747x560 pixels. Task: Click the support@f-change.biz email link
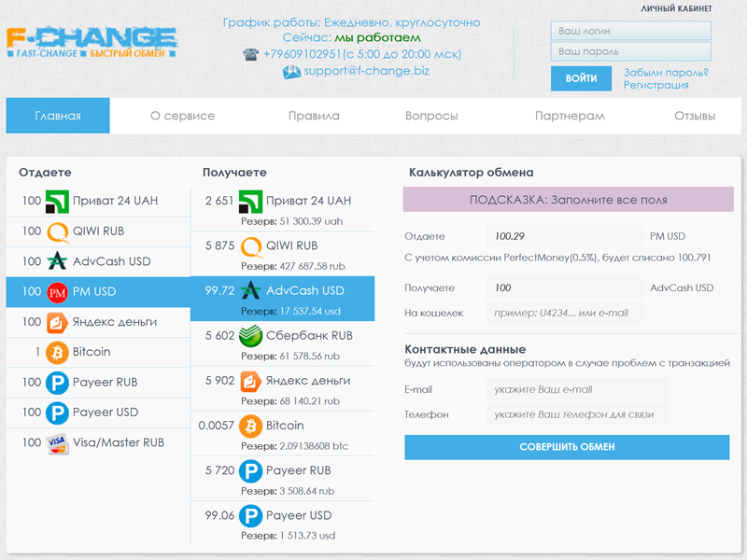(366, 71)
